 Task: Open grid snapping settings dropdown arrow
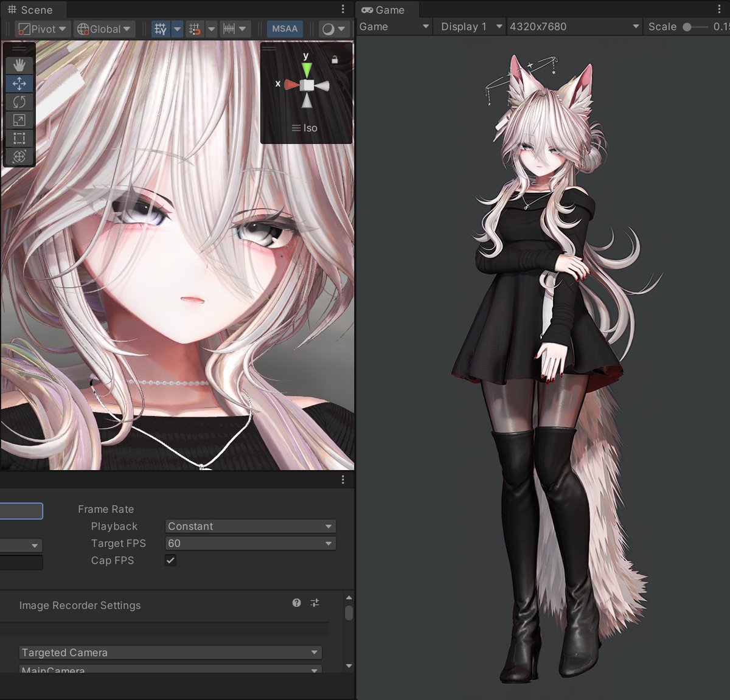(211, 29)
